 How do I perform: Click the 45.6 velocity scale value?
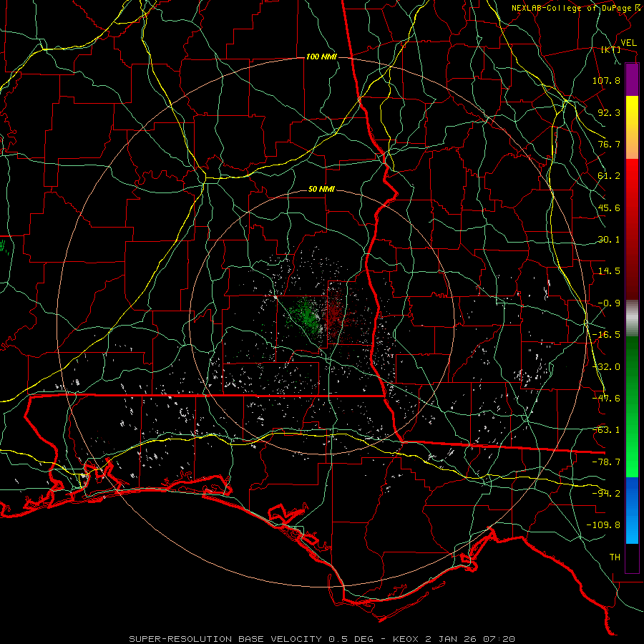coord(609,208)
